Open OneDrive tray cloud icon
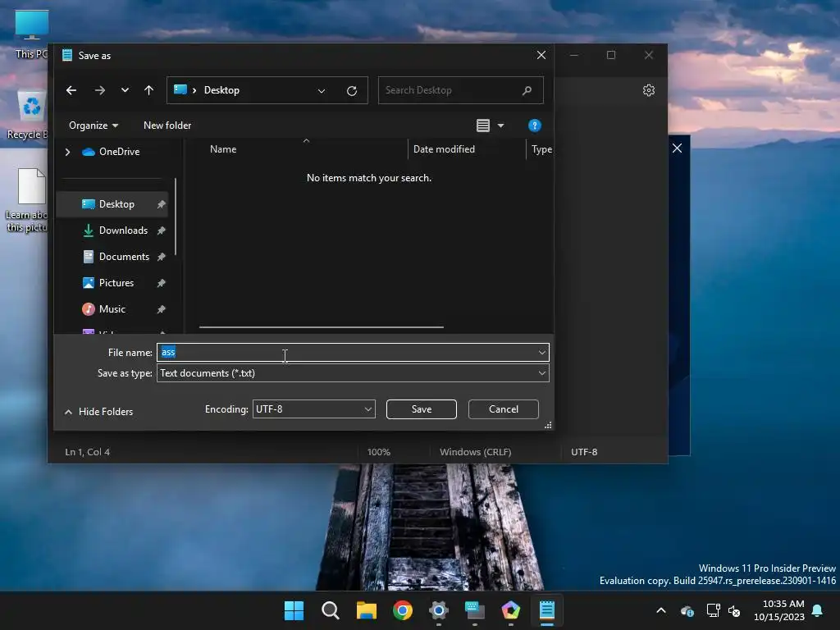 [687, 610]
